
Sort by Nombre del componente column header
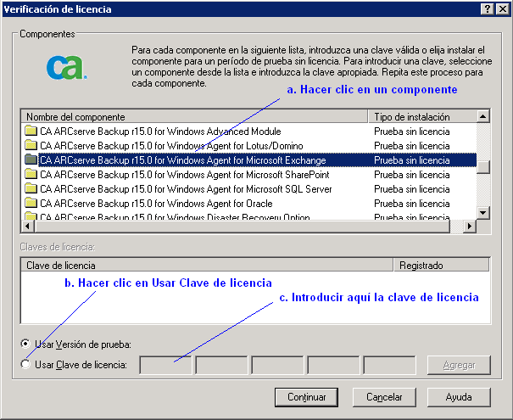coord(194,116)
